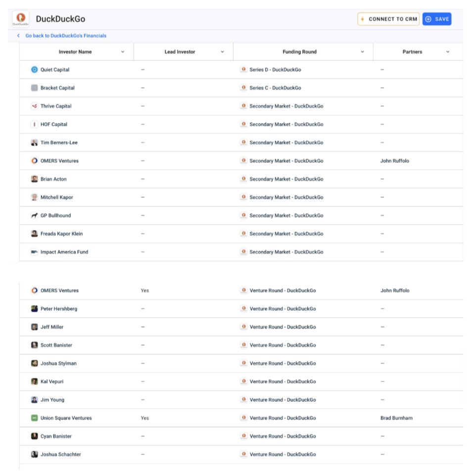Viewport: 476px width, 476px height.
Task: Click the Thrive Capital logo icon
Action: (x=34, y=106)
